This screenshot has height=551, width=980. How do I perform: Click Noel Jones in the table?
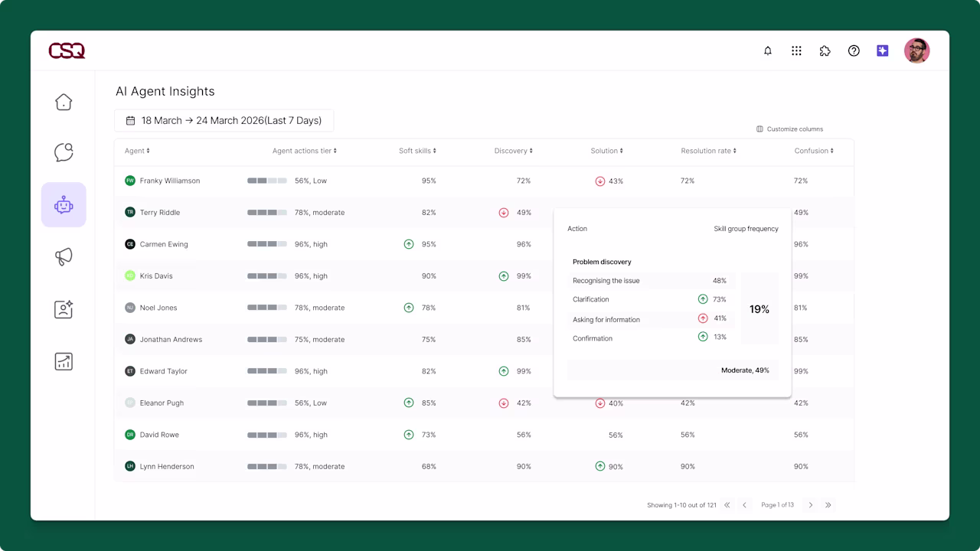click(x=158, y=308)
